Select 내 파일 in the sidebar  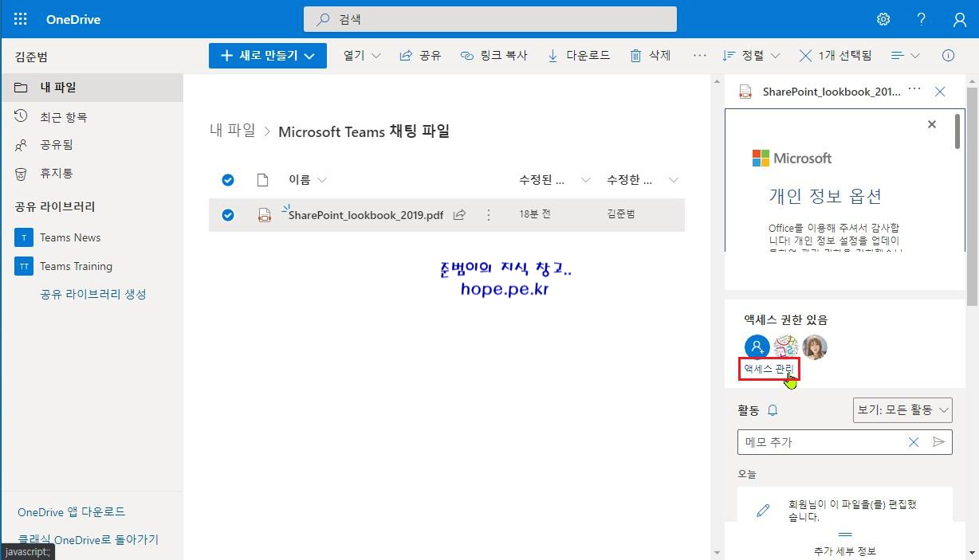click(92, 88)
